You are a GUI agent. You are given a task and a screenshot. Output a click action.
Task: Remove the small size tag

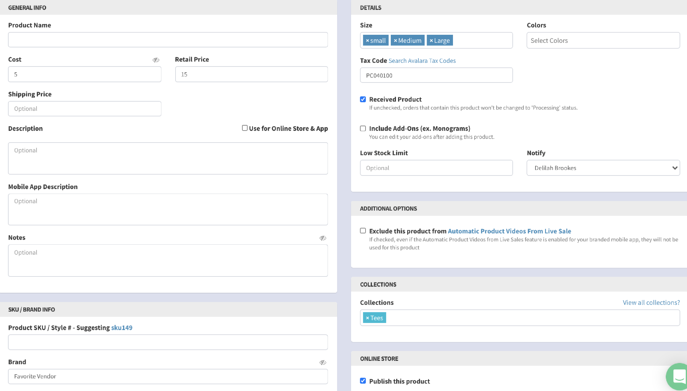coord(368,41)
